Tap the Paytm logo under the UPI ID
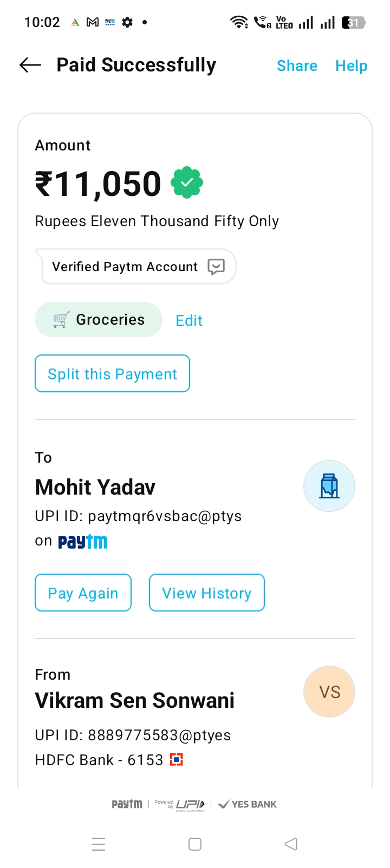This screenshot has width=390, height=868. [x=83, y=542]
